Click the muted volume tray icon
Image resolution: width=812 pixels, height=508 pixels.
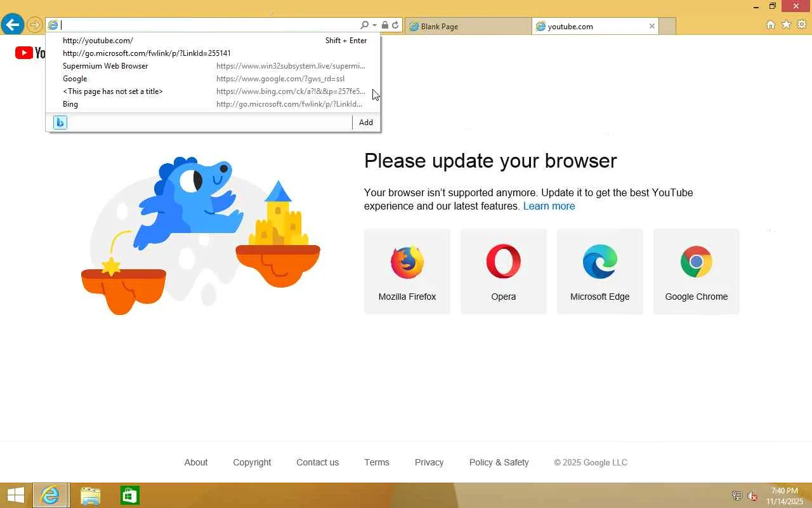(752, 496)
